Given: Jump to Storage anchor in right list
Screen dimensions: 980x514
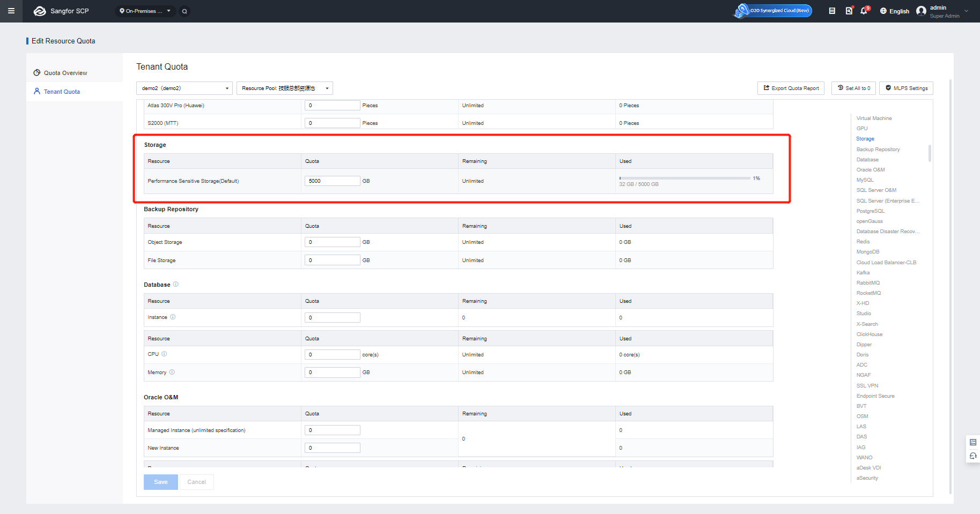Looking at the screenshot, I should click(x=865, y=139).
